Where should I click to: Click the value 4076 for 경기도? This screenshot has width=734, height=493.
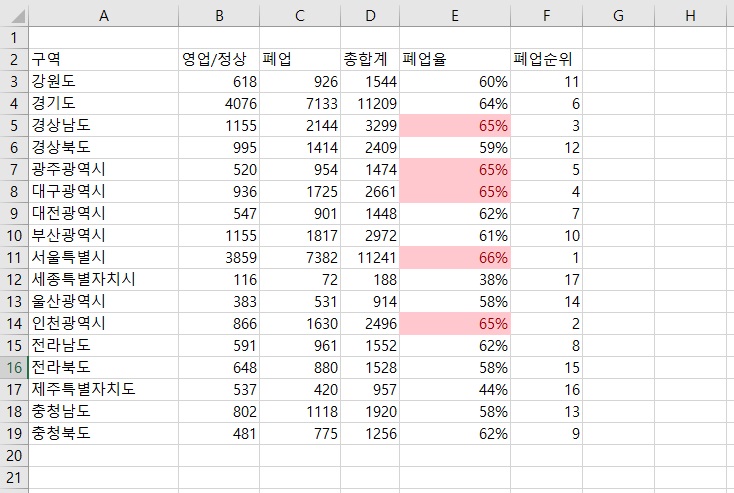[x=219, y=103]
